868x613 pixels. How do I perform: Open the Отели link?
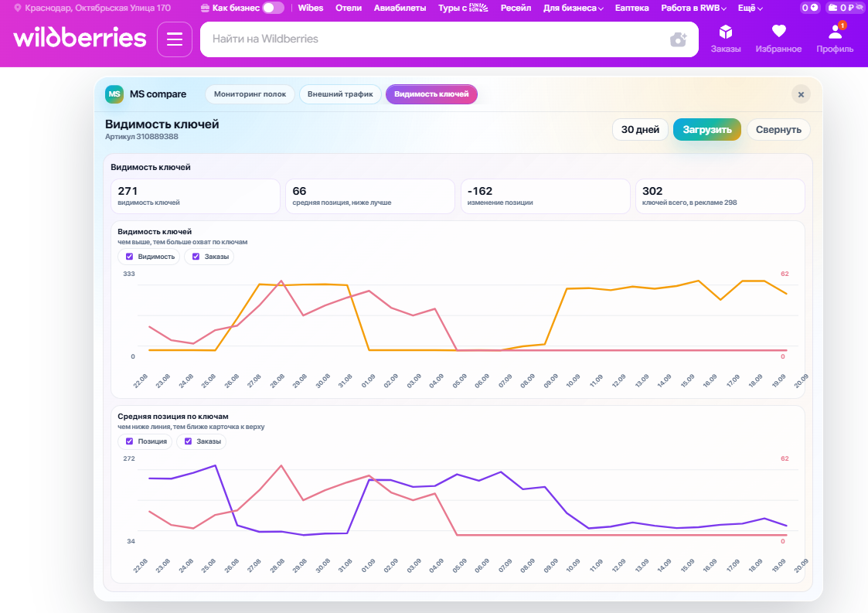(349, 8)
